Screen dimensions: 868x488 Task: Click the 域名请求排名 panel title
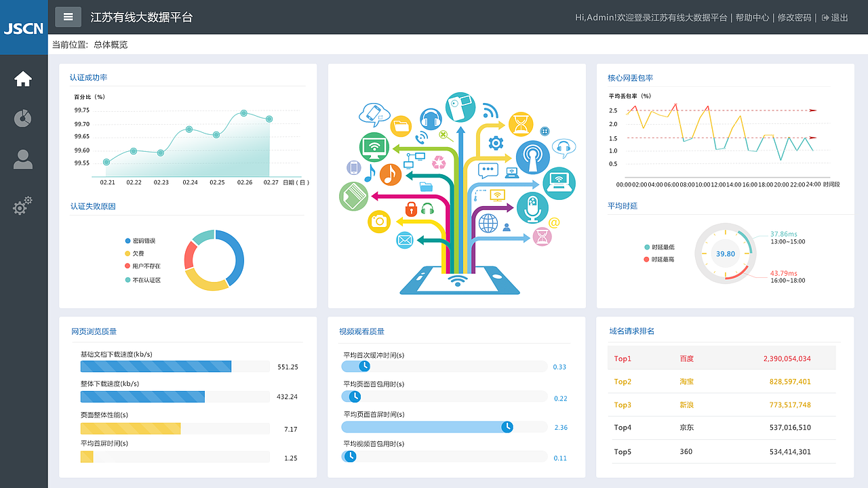pyautogui.click(x=632, y=331)
